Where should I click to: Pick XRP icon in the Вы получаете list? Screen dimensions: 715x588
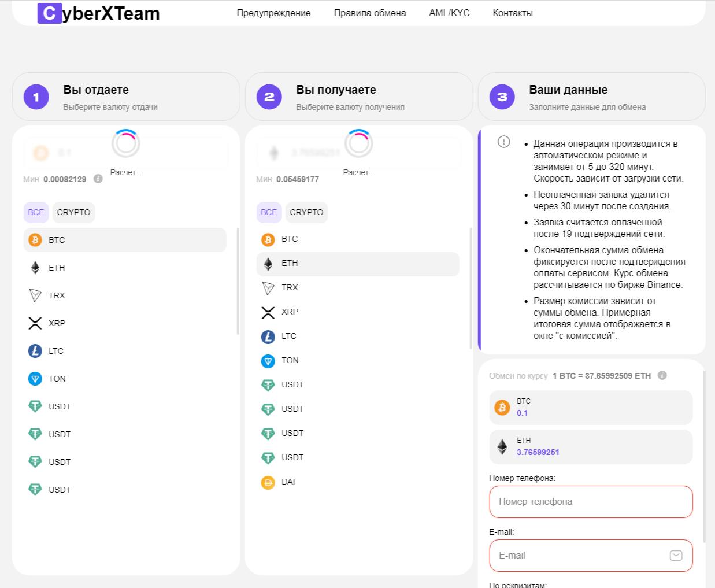click(268, 312)
